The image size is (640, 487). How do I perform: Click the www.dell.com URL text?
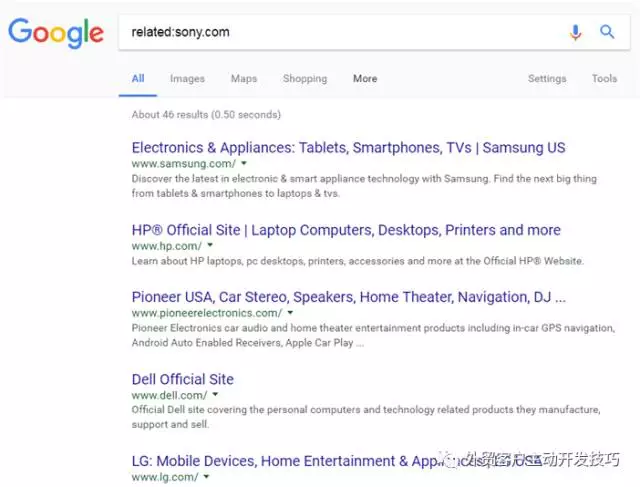[x=169, y=395]
